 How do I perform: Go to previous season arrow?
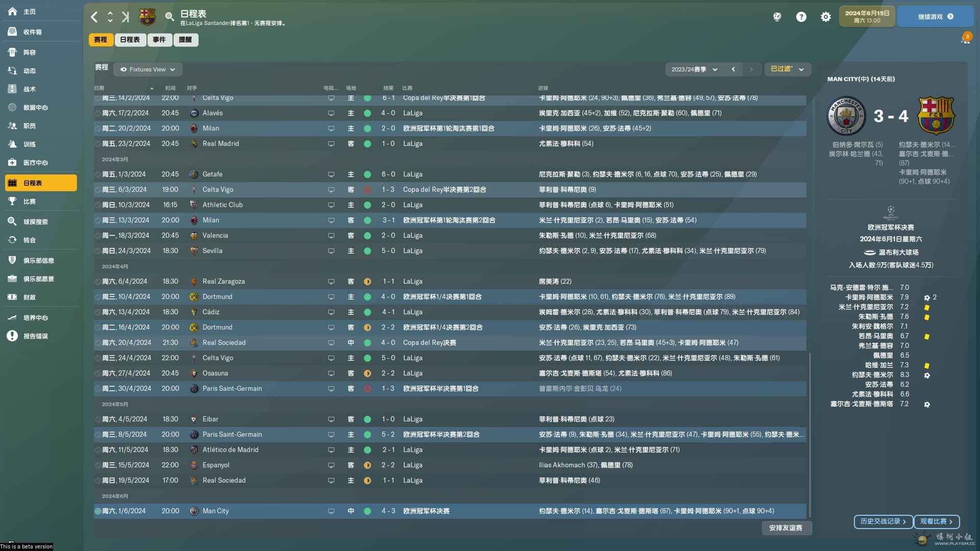pos(733,69)
